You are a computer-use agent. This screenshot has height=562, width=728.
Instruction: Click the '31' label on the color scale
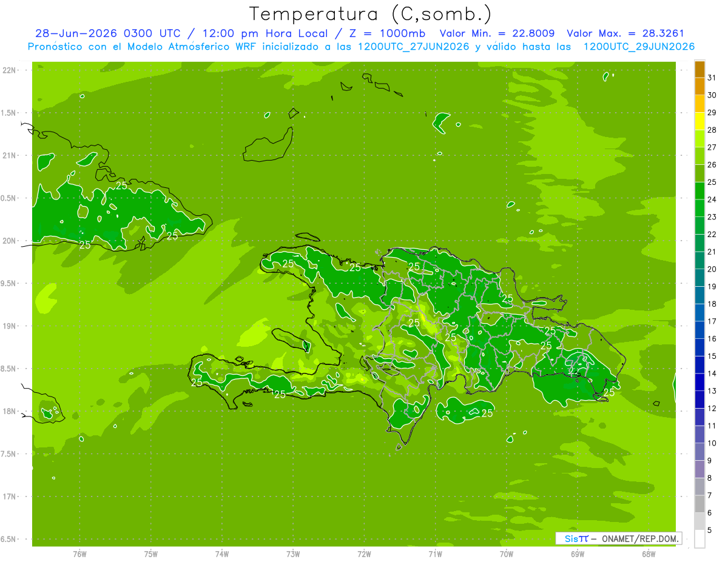tap(712, 78)
